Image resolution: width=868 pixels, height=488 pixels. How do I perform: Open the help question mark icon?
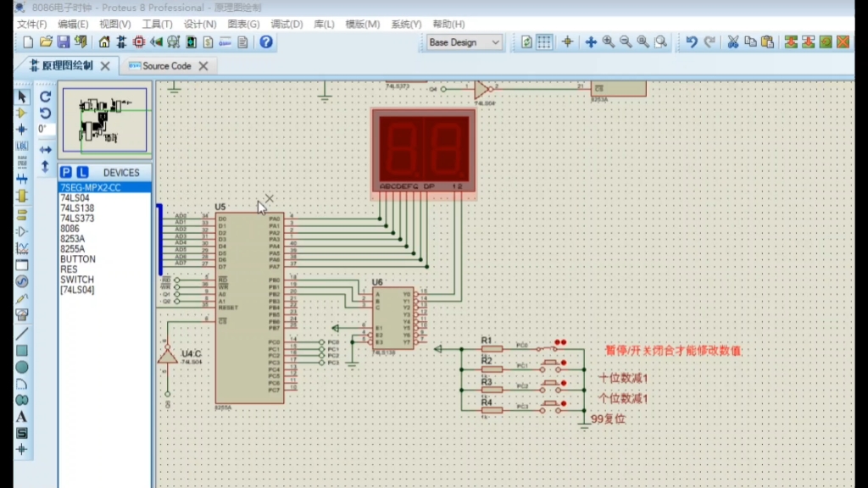266,42
